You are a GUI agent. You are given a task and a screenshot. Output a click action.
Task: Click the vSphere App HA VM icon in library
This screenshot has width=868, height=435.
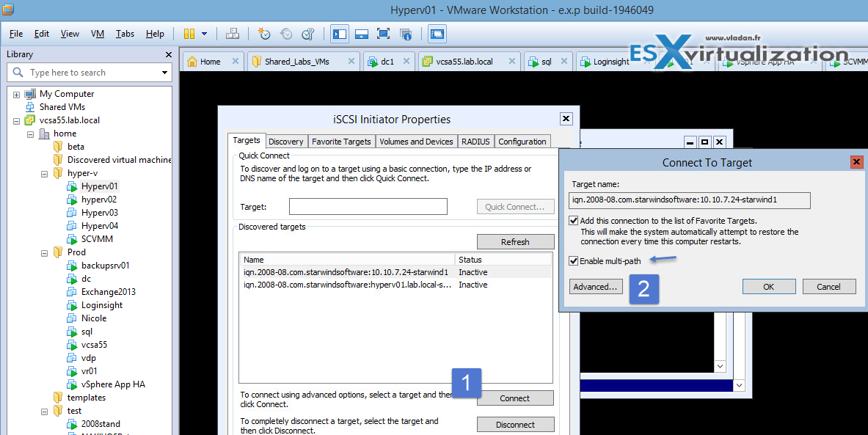72,384
